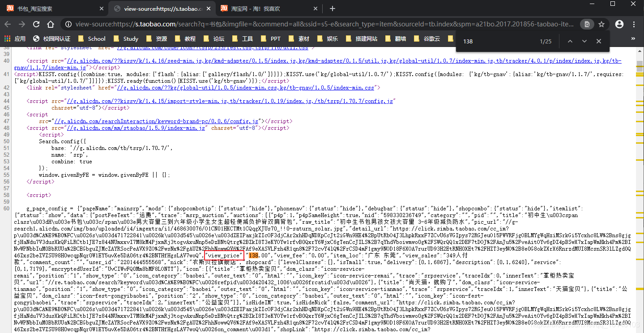Click the browser forward arrow
The image size is (644, 333).
pyautogui.click(x=22, y=24)
